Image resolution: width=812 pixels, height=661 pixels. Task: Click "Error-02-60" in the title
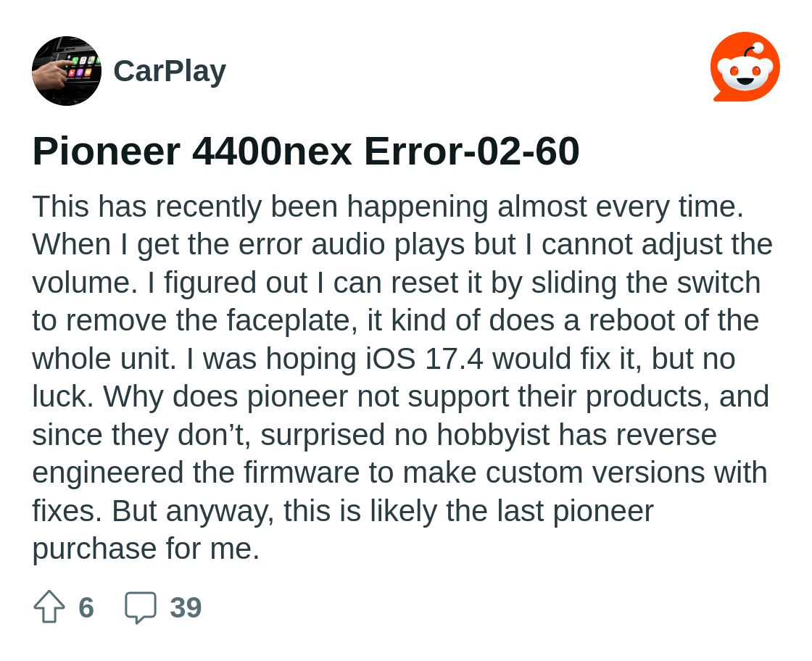coord(471,151)
